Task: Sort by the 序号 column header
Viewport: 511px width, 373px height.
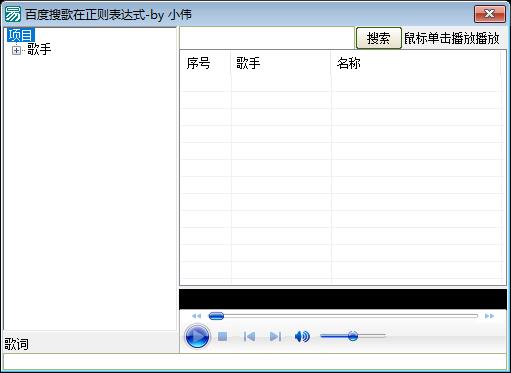Action: pyautogui.click(x=205, y=63)
